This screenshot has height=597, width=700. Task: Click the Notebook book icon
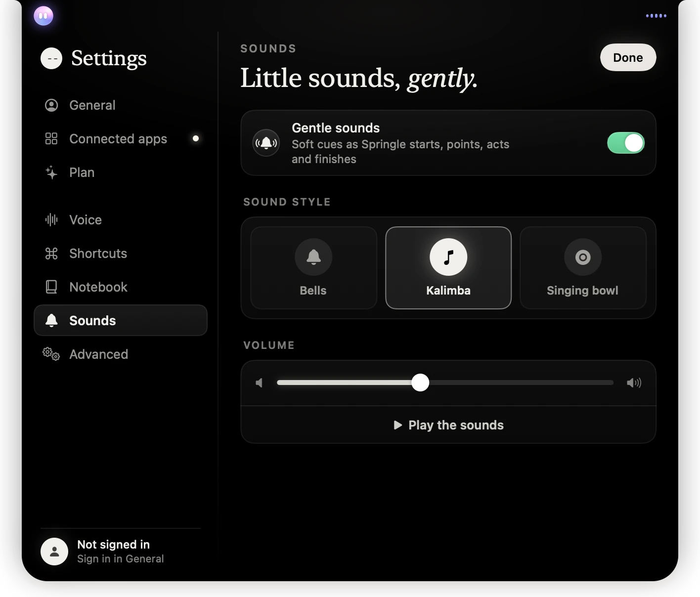[51, 287]
